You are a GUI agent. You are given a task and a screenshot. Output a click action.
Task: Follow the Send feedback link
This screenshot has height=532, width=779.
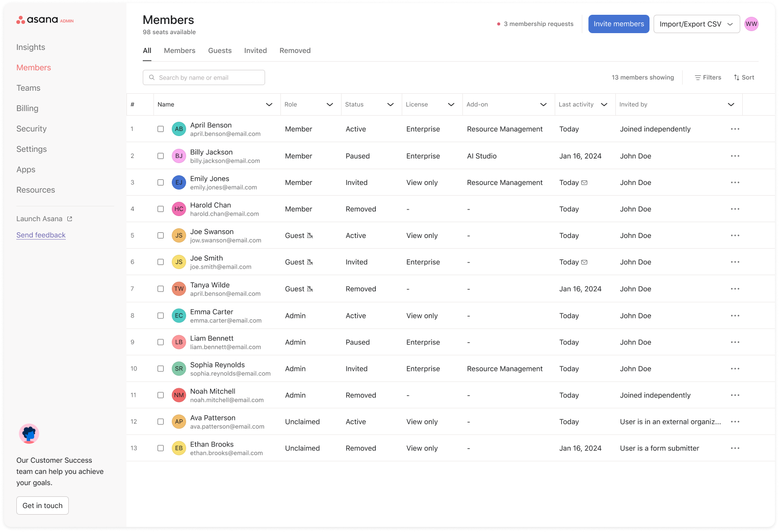point(41,235)
